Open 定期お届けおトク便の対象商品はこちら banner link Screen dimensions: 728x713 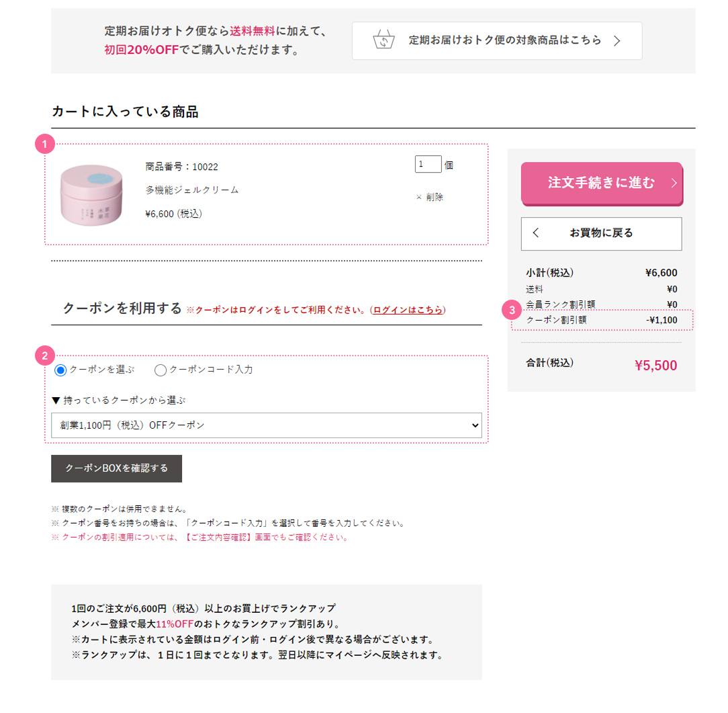click(x=497, y=41)
